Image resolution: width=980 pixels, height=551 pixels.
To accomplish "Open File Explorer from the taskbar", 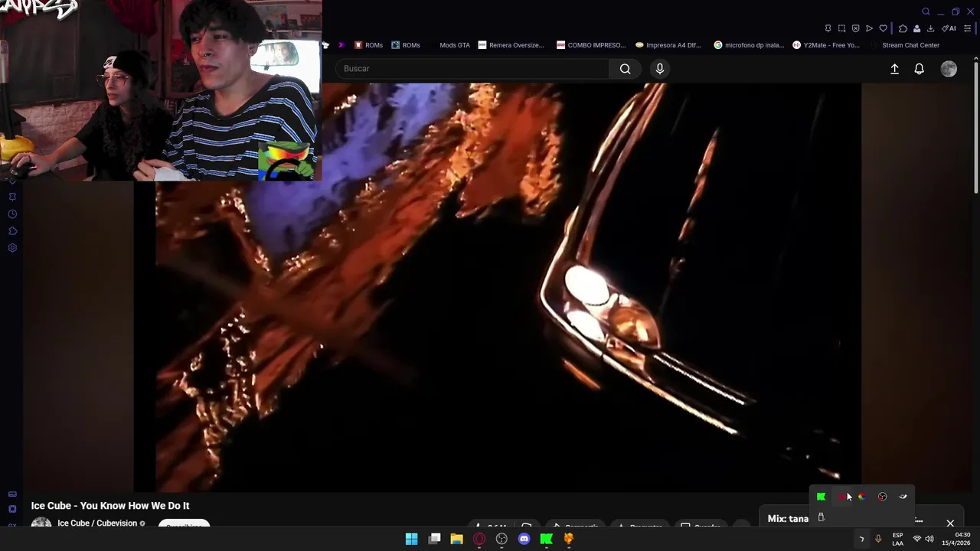I will tap(456, 539).
